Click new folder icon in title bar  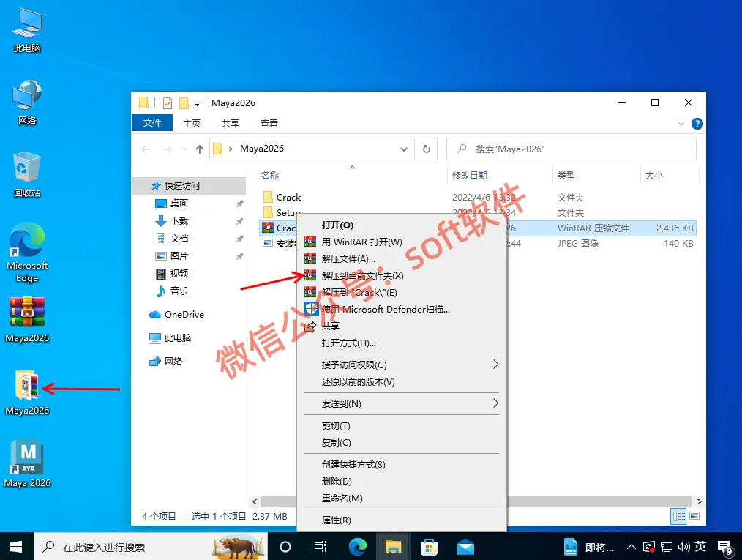[184, 102]
